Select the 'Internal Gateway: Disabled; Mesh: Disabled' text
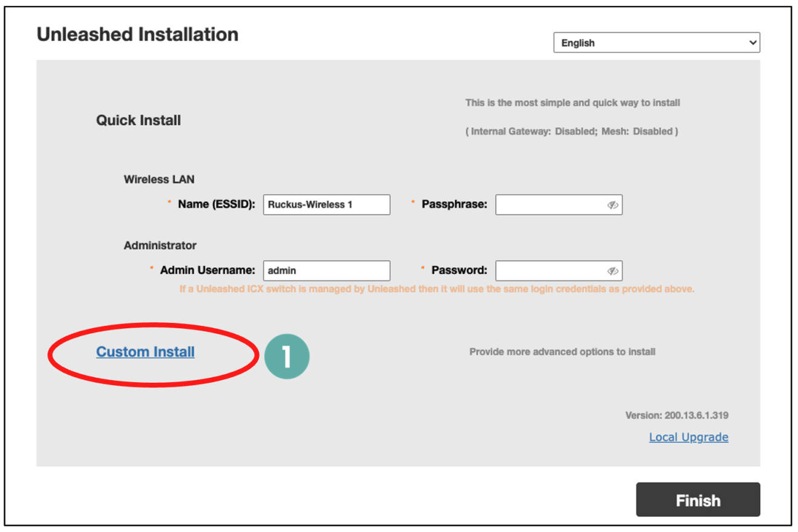Viewport: 798px width, 532px height. 572,131
